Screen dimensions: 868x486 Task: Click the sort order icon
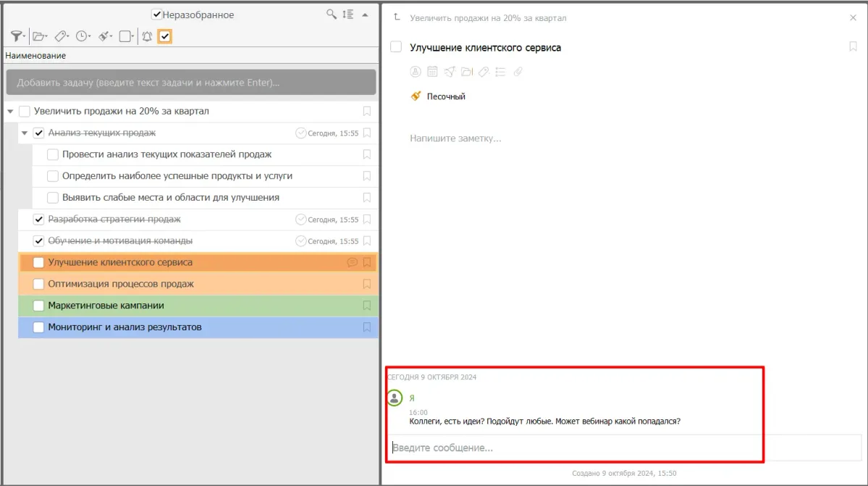347,14
